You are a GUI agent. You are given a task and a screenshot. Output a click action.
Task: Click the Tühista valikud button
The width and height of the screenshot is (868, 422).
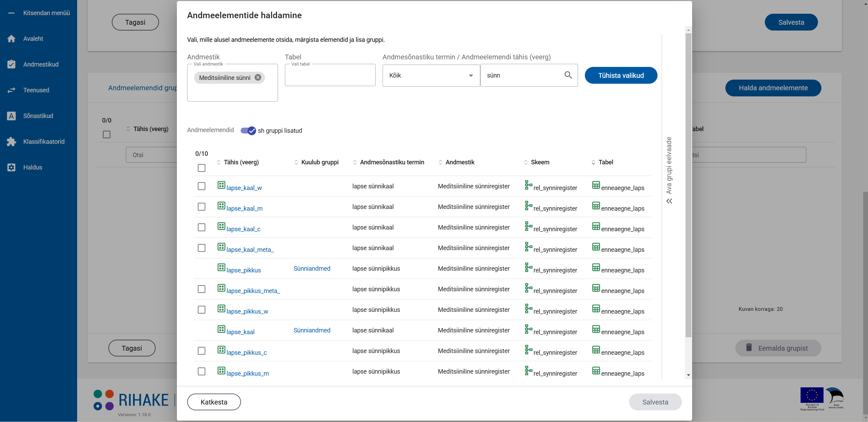621,75
